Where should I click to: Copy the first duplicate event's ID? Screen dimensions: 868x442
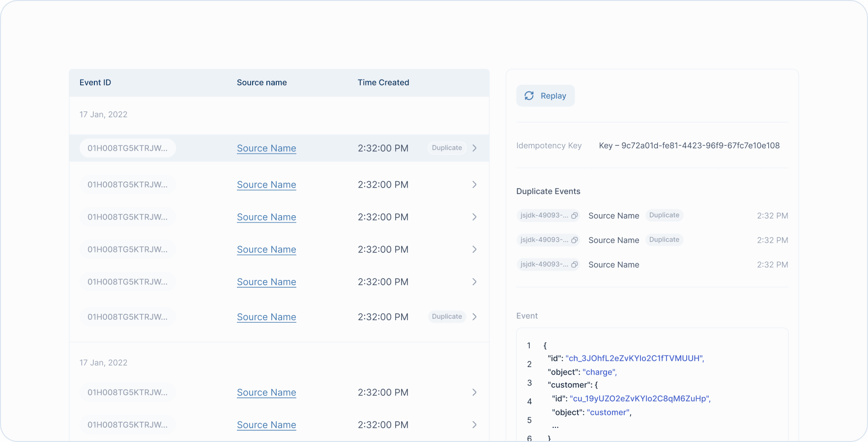click(574, 216)
